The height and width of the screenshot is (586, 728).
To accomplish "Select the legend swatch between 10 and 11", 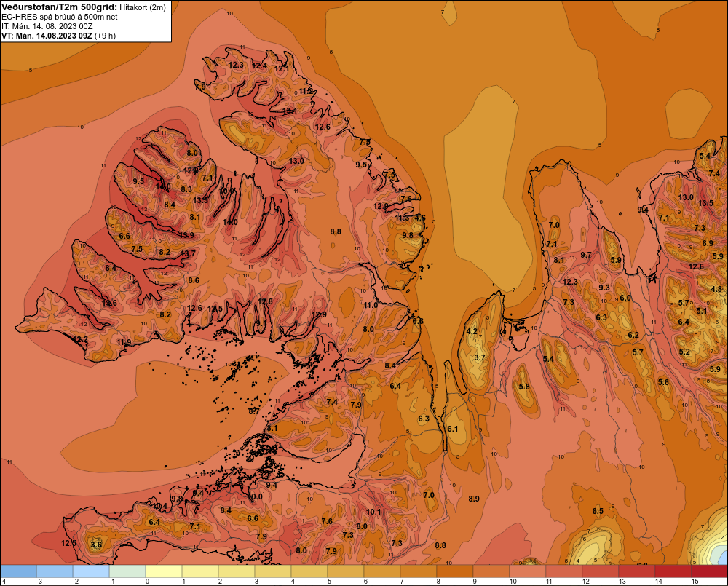I will point(528,571).
